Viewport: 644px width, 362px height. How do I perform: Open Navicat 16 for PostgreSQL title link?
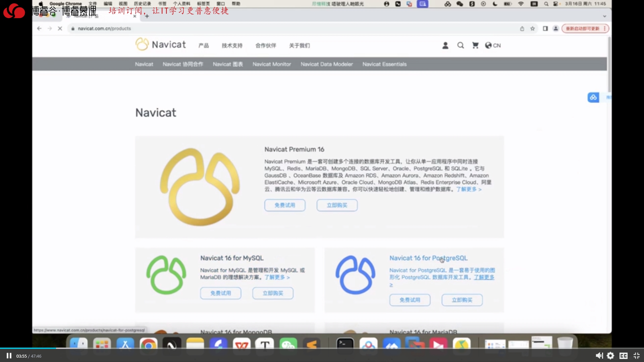coord(428,258)
